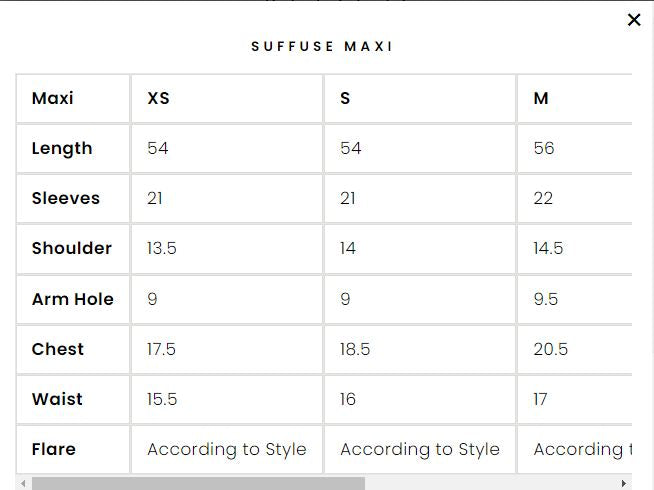This screenshot has height=490, width=654.
Task: Click the XS waist value 15.5
Action: pyautogui.click(x=162, y=399)
